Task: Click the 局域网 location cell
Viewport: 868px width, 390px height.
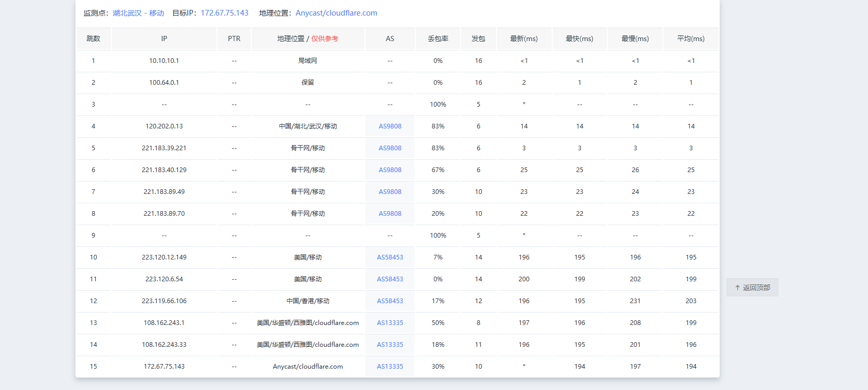Action: [x=308, y=61]
